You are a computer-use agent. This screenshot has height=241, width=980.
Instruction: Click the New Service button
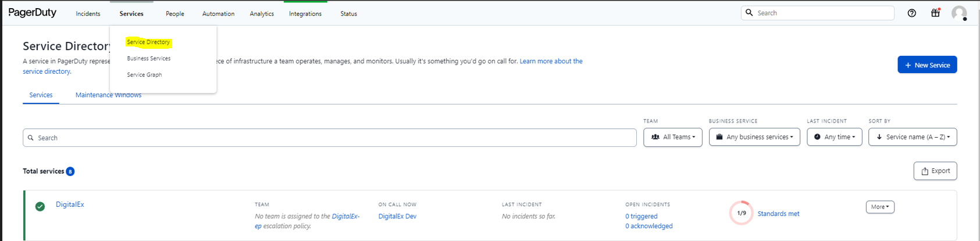[926, 65]
